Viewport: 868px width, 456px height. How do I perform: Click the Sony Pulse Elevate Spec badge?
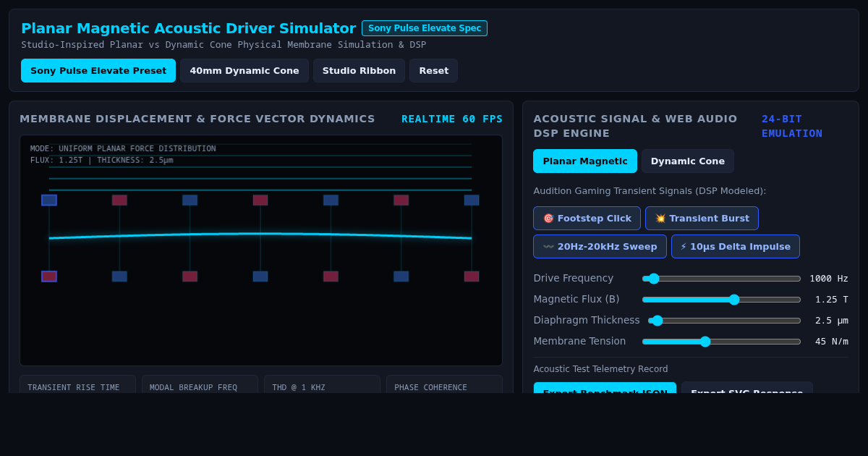point(425,28)
